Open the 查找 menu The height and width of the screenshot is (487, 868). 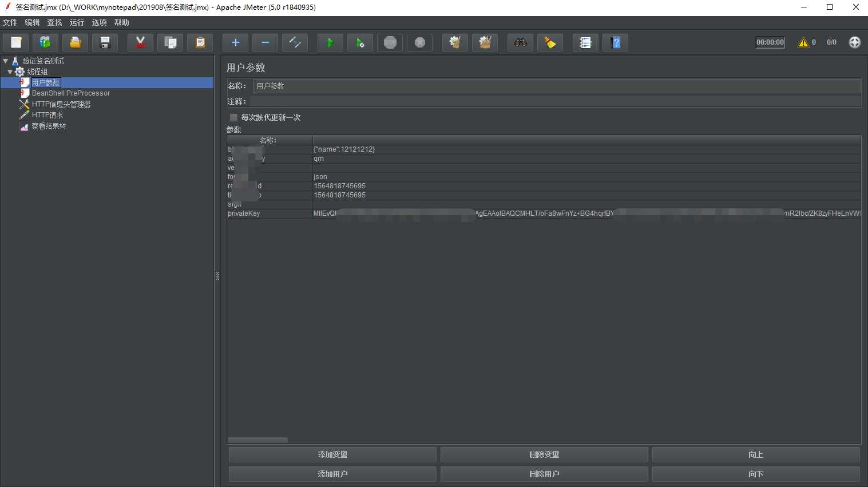tap(55, 22)
